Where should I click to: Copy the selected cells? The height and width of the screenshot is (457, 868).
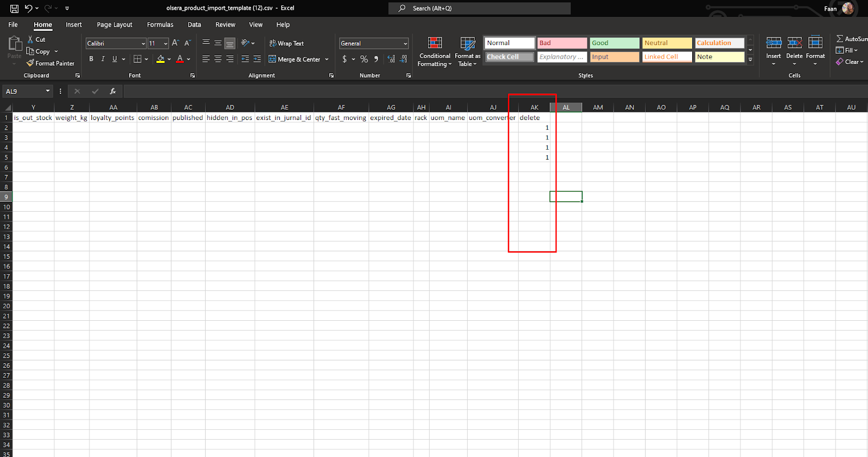[x=39, y=52]
